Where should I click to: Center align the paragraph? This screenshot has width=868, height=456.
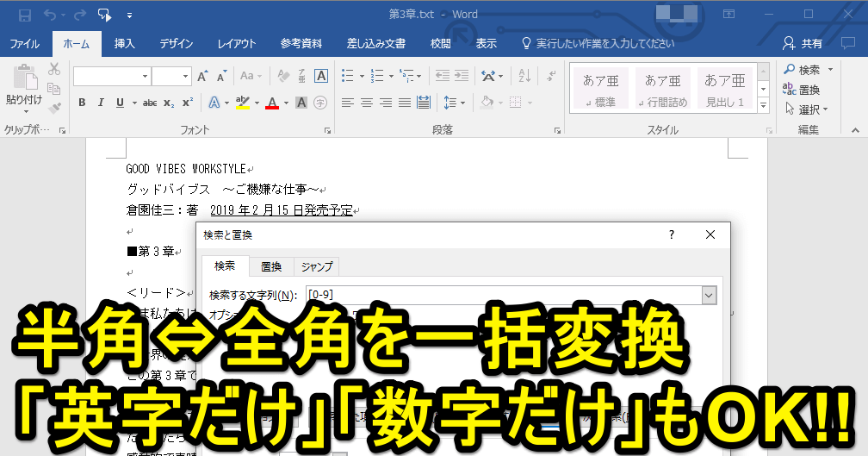click(x=367, y=103)
